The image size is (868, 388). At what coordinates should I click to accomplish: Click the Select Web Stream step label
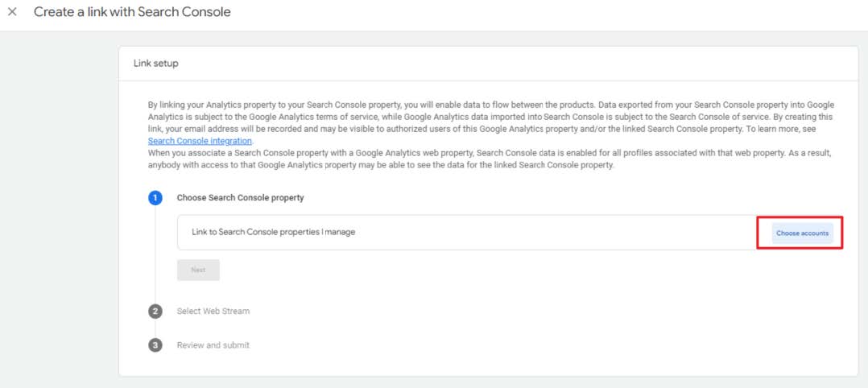(213, 311)
